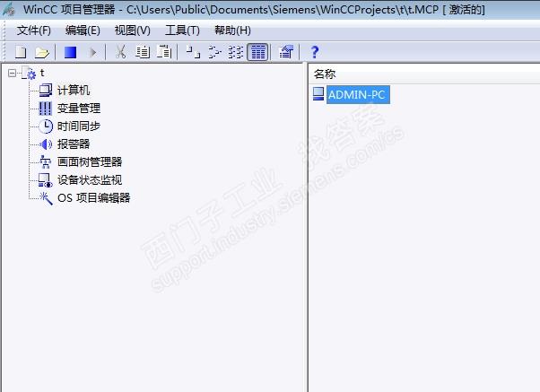The height and width of the screenshot is (392, 540).
Task: Click the New project toolbar icon
Action: [21, 52]
